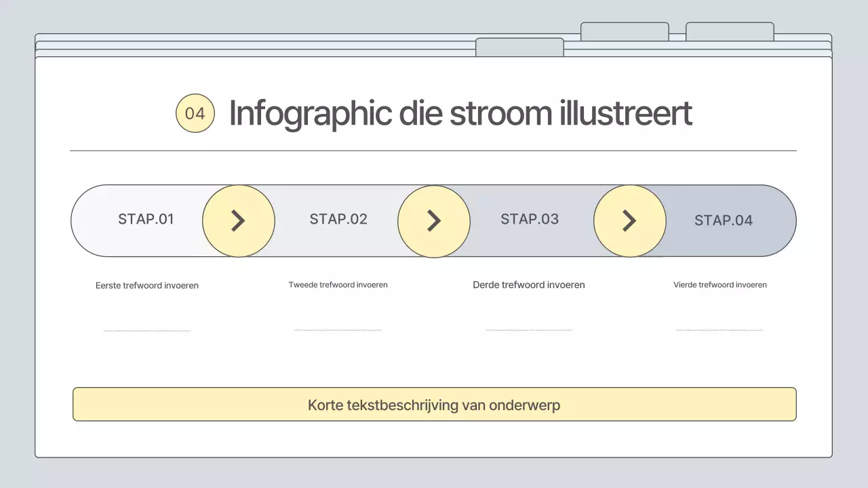Click the third chevron arrow in the flow
The width and height of the screenshot is (868, 488).
coord(629,220)
